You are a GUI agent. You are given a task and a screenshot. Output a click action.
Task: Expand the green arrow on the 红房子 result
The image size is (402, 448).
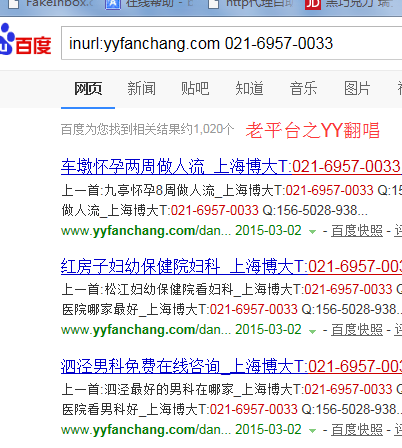(312, 331)
